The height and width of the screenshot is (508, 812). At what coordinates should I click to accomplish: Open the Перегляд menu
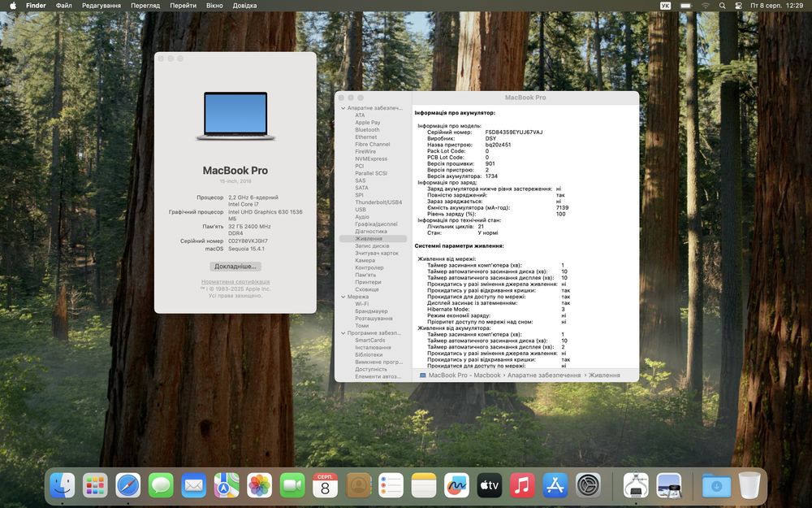pyautogui.click(x=145, y=5)
